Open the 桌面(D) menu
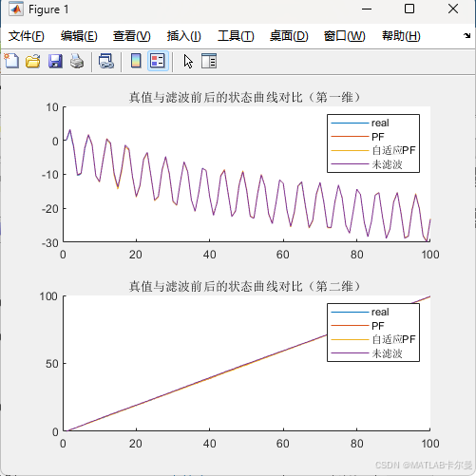 289,36
